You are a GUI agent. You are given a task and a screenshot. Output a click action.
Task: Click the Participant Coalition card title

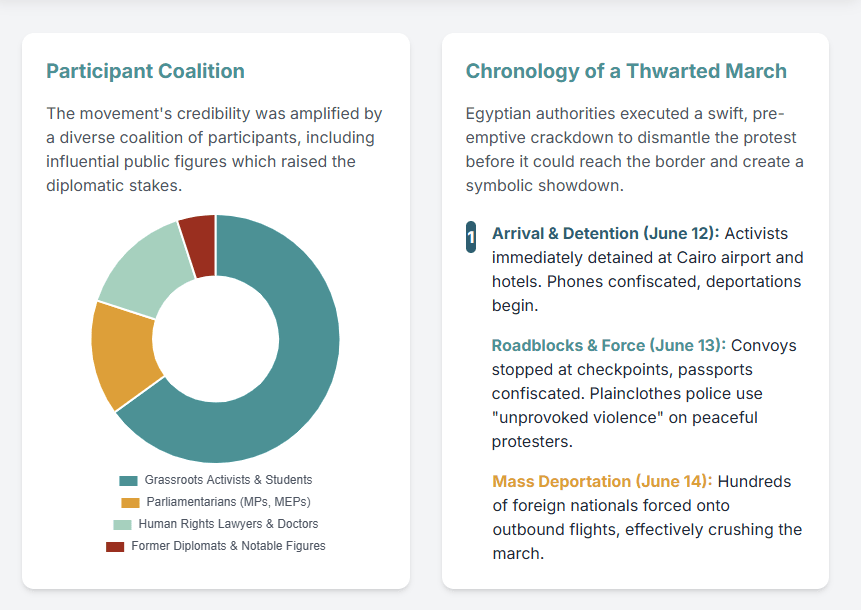[145, 71]
